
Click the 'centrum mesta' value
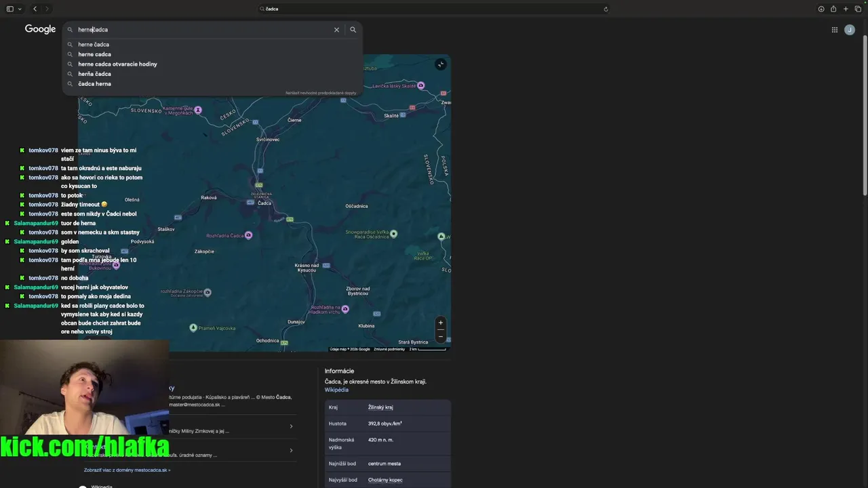[384, 464]
